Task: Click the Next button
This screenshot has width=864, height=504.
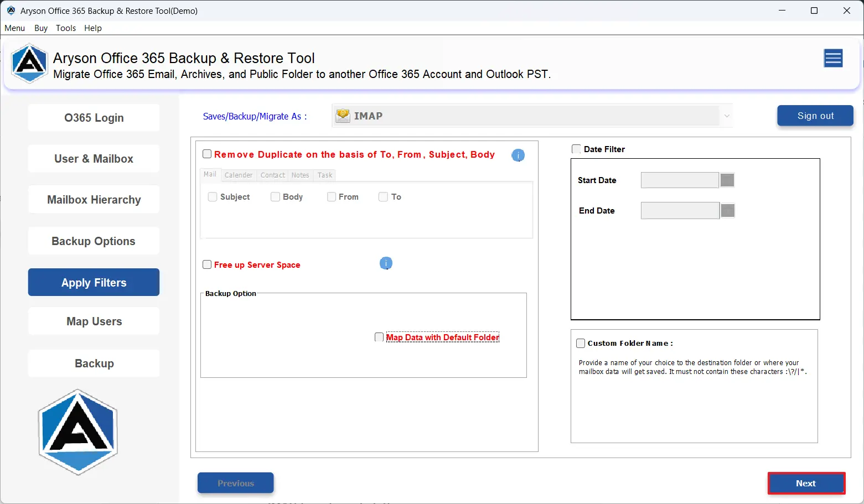Action: 806,483
